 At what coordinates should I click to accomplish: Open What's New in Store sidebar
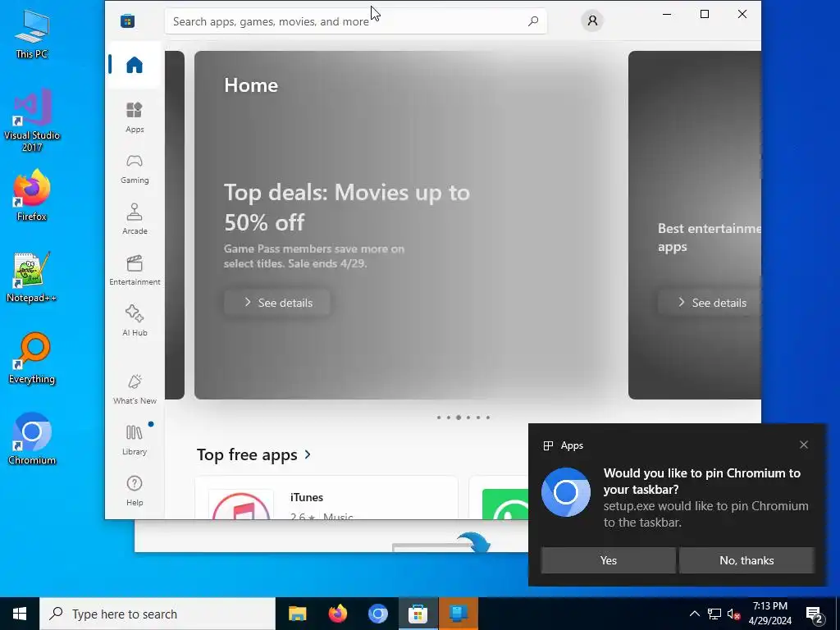point(135,389)
